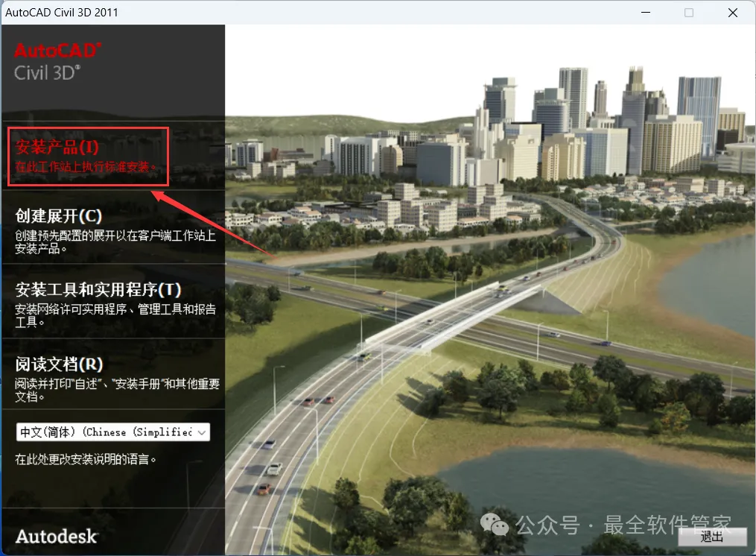The image size is (756, 556).
Task: Click text 在此处更改安装说明的语言。
Action: point(86,459)
